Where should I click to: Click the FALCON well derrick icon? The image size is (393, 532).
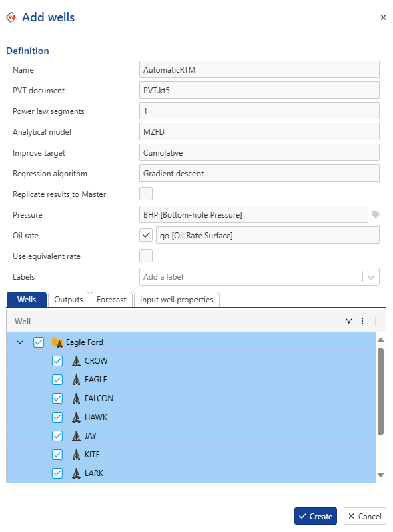tap(76, 398)
